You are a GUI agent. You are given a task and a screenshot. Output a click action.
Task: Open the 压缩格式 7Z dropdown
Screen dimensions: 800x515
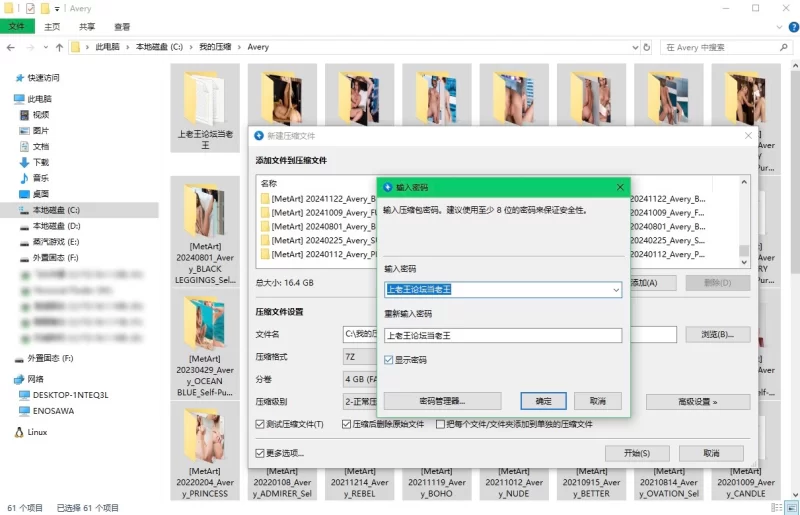tap(360, 357)
